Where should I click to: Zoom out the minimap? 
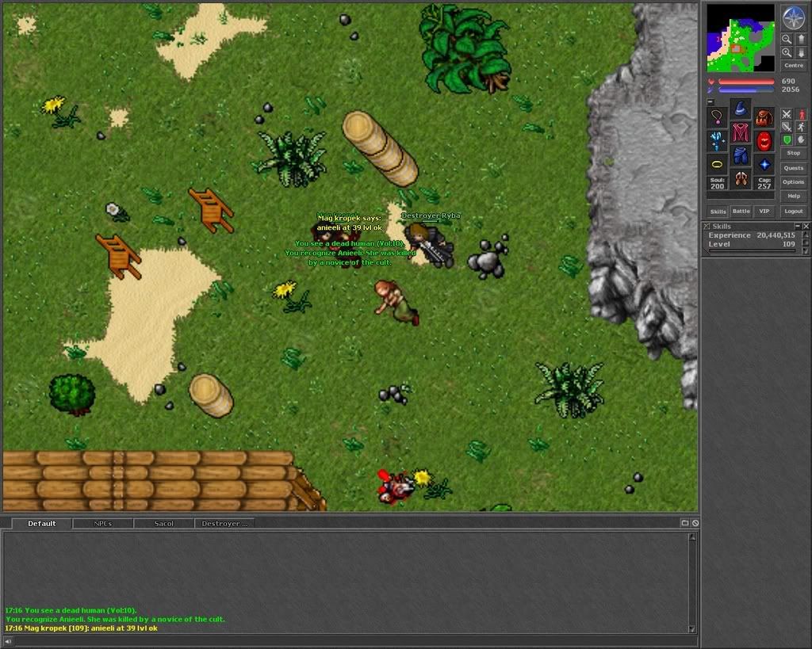tap(787, 39)
